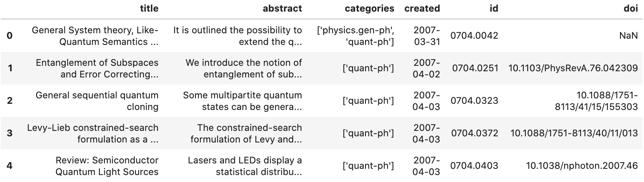Viewport: 644px width, 182px height.
Task: Select 'Review: Semiconductor Quantum Light Sources' title cell
Action: 107,166
